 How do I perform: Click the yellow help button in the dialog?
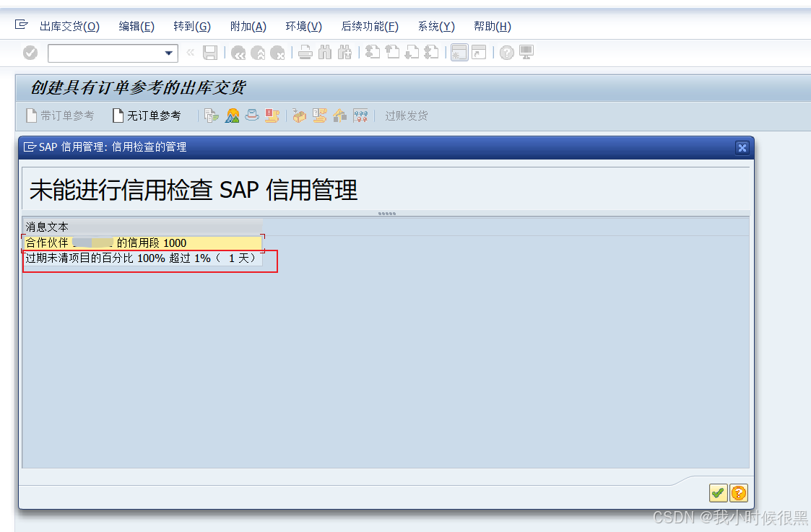737,493
